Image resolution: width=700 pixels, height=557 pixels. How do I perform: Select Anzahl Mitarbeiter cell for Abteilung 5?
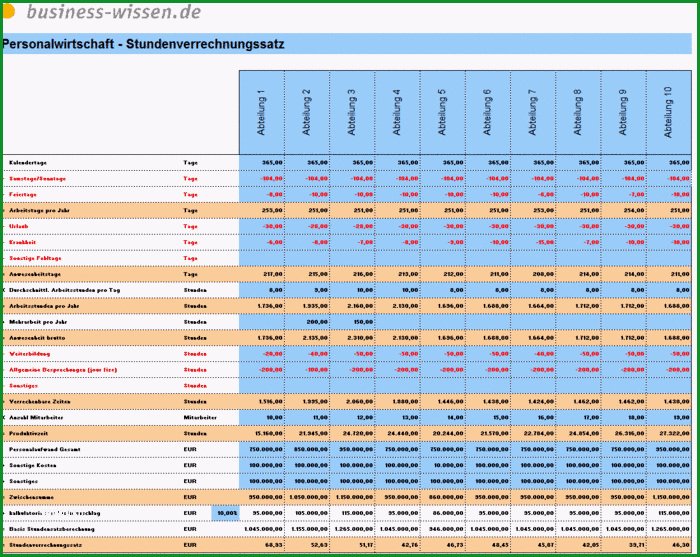443,418
